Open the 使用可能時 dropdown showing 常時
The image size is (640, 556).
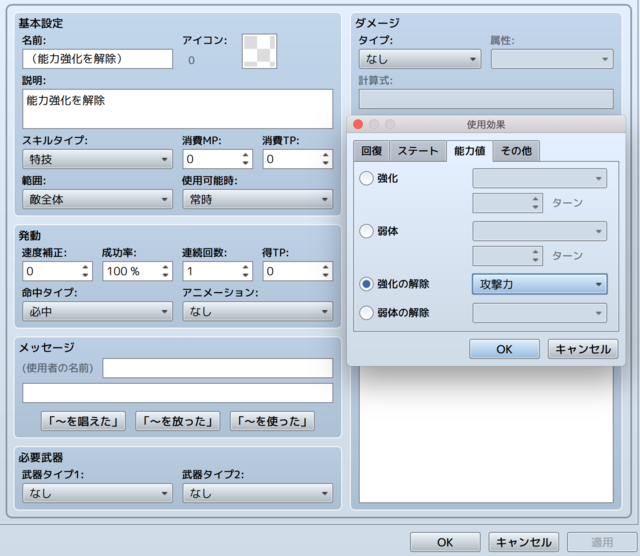[258, 199]
